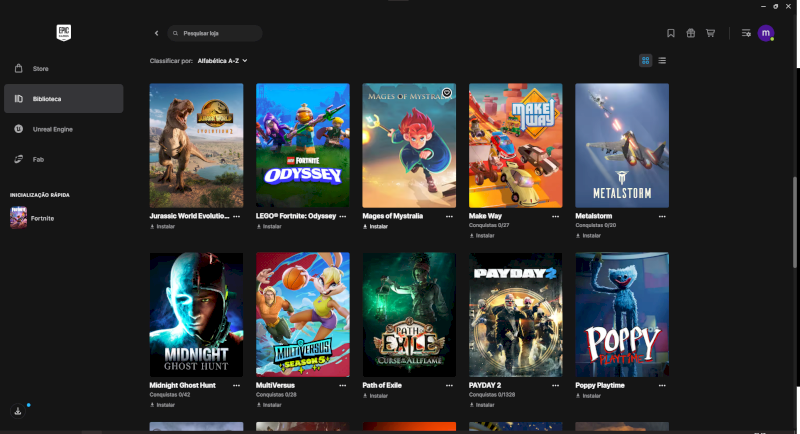Image resolution: width=800 pixels, height=434 pixels.
Task: Go back with the arrow icon
Action: point(157,33)
